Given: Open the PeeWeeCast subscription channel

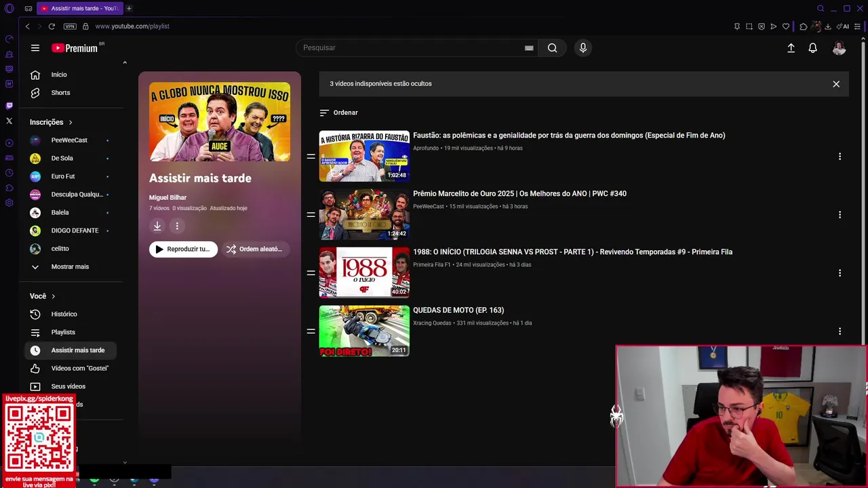Looking at the screenshot, I should pyautogui.click(x=70, y=140).
